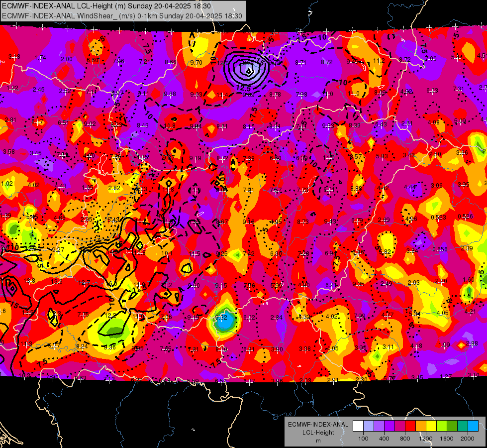Image resolution: width=487 pixels, height=448 pixels.
Task: Click the "7.75" grid value
Action: (x=83, y=315)
